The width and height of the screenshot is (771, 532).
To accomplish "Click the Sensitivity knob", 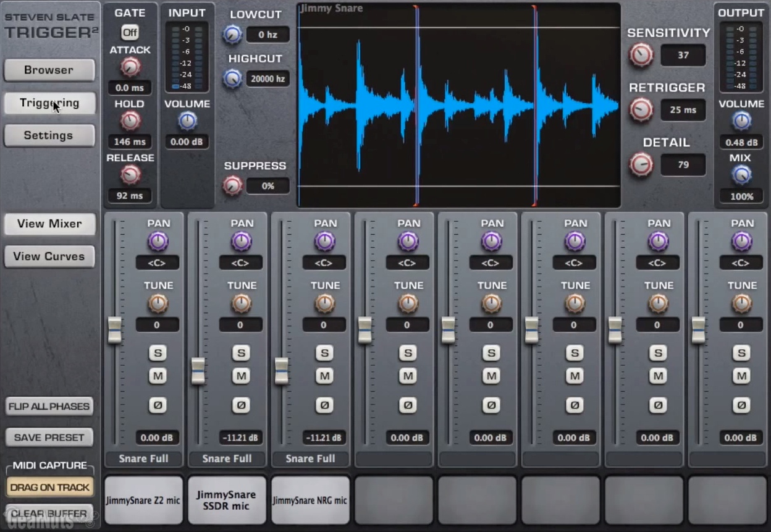I will (641, 55).
